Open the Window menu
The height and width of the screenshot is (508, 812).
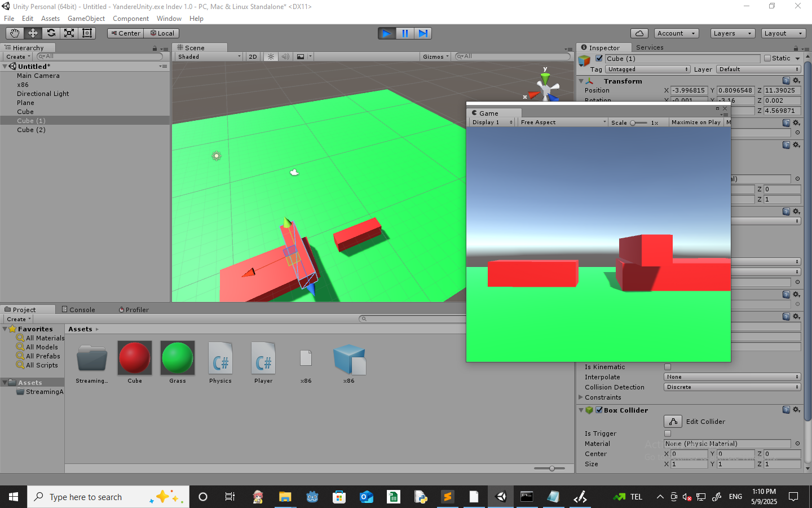click(x=169, y=19)
